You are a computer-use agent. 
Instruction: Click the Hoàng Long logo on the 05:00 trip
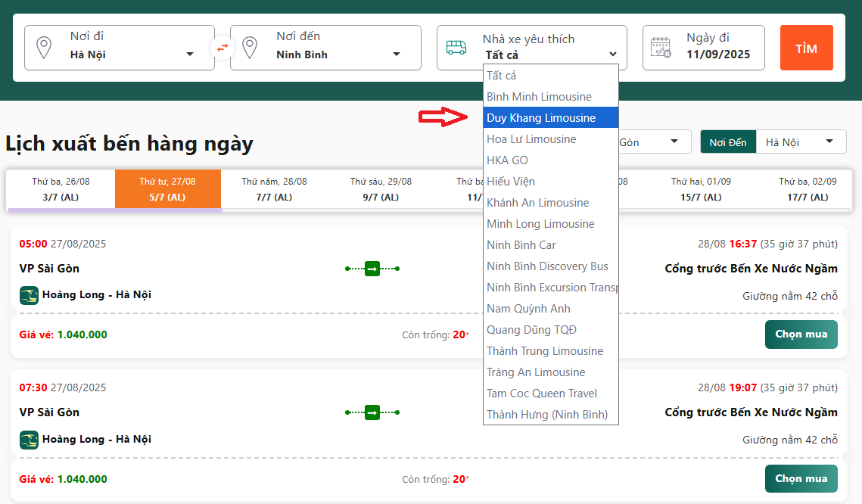click(x=29, y=294)
